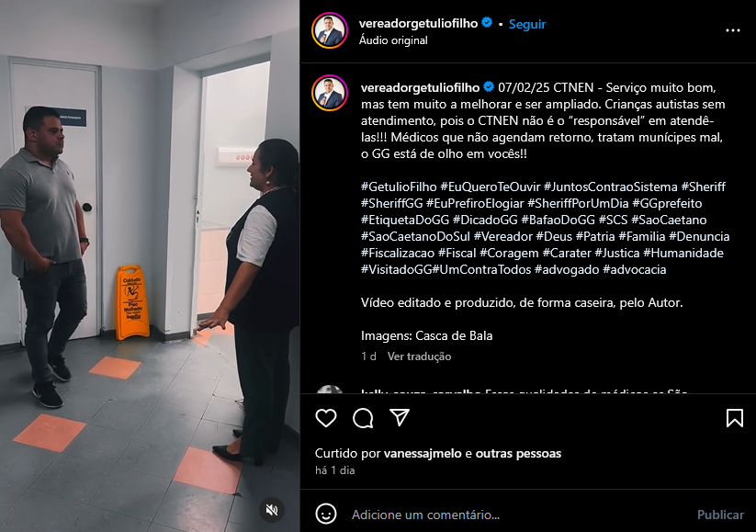Open profile picture in the post header
This screenshot has width=756, height=532.
pyautogui.click(x=330, y=30)
